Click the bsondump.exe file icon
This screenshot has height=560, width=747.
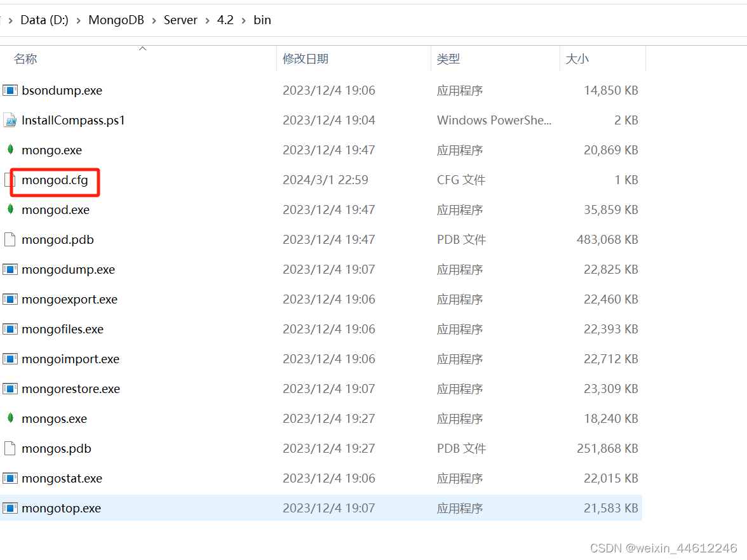[x=10, y=90]
